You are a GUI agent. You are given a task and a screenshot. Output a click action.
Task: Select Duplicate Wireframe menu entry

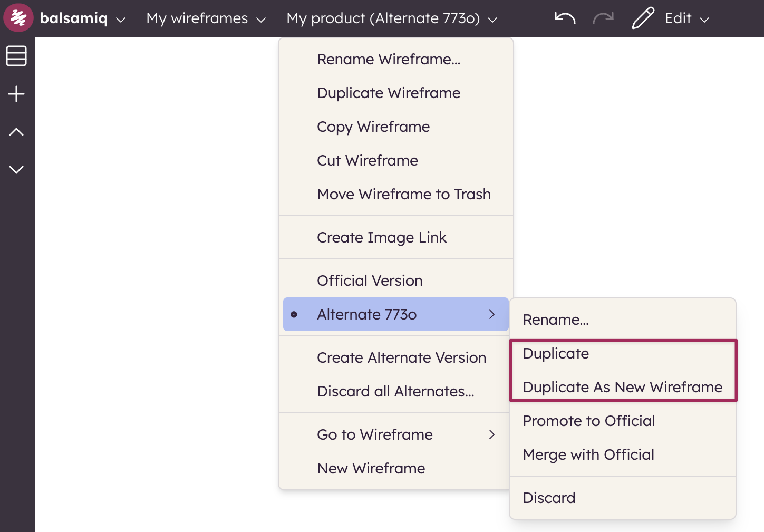click(x=396, y=93)
